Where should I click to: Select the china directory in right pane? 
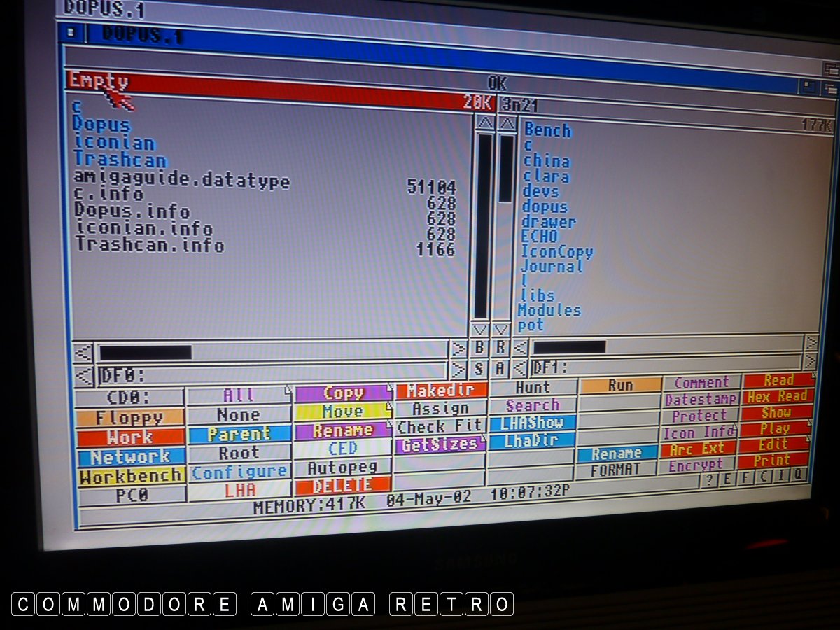546,160
